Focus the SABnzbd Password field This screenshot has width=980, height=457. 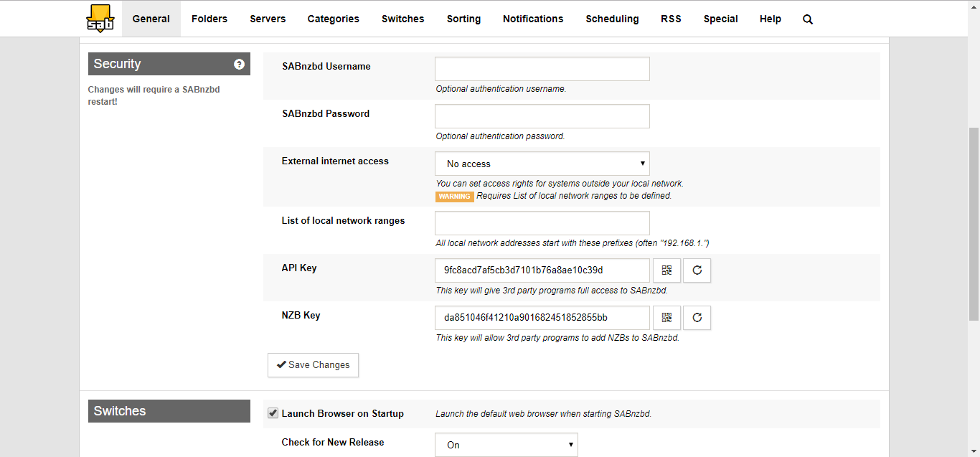coord(542,116)
